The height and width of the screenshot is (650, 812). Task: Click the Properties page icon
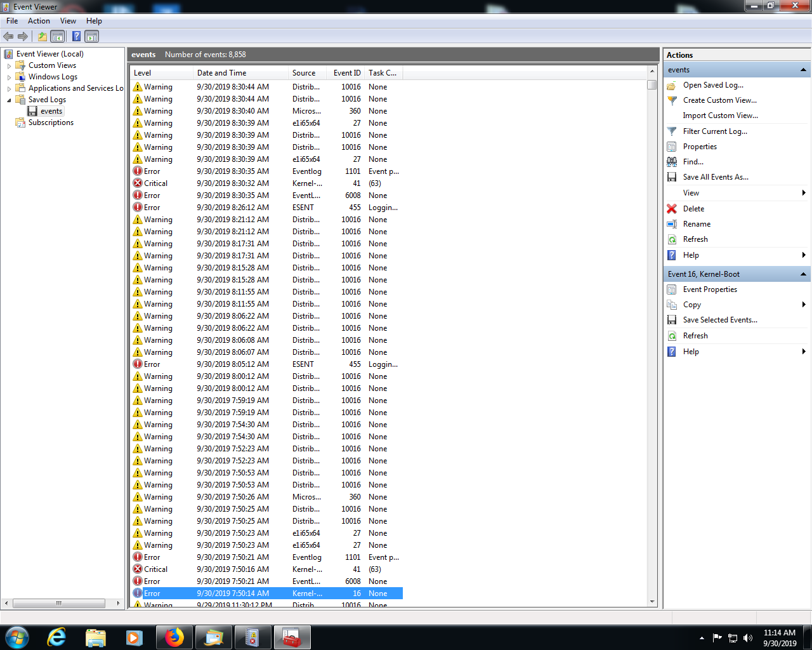[x=672, y=147]
